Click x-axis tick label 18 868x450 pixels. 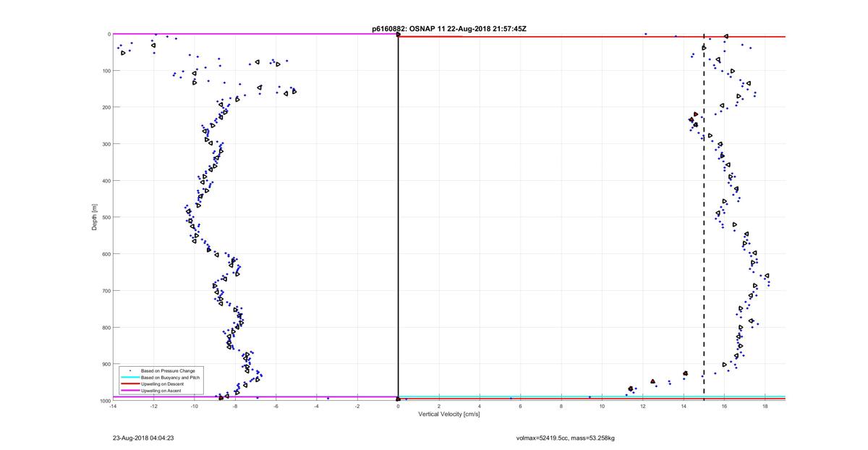(x=766, y=407)
